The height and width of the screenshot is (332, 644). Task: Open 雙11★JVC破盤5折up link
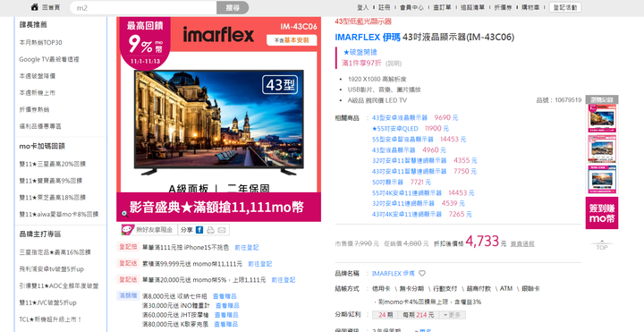click(x=47, y=302)
